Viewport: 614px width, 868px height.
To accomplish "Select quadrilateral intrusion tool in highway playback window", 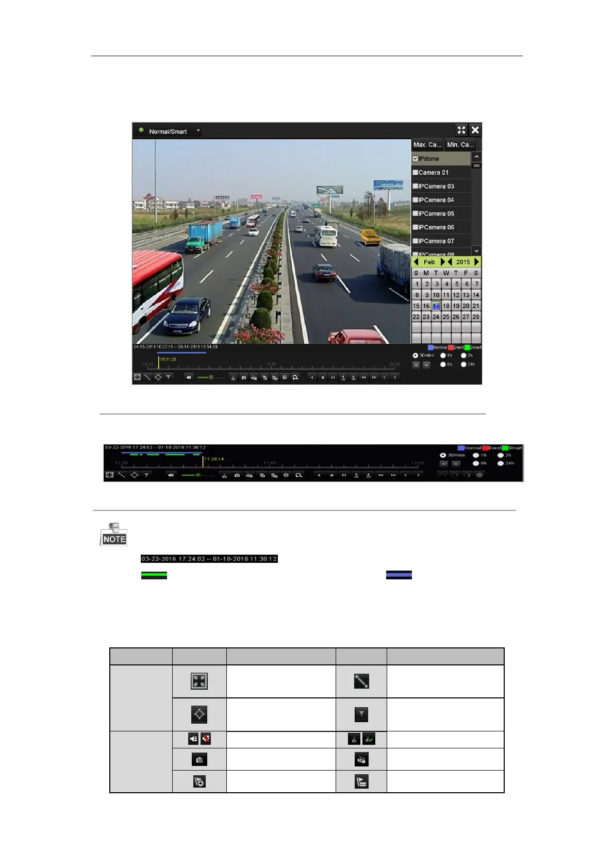I will click(158, 377).
